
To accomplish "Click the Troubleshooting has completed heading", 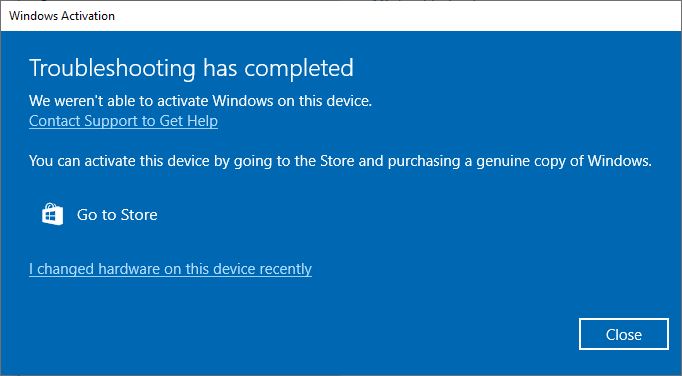I will [x=191, y=68].
